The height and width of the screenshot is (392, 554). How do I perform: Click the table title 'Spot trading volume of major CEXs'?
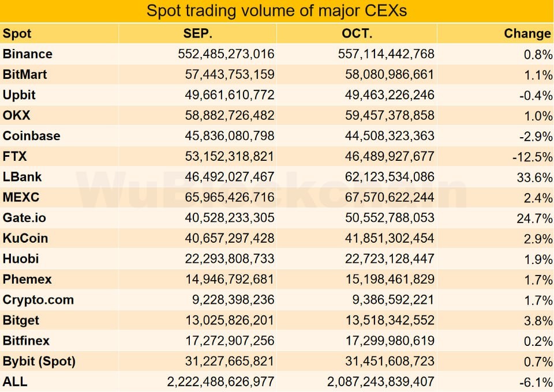pyautogui.click(x=277, y=11)
